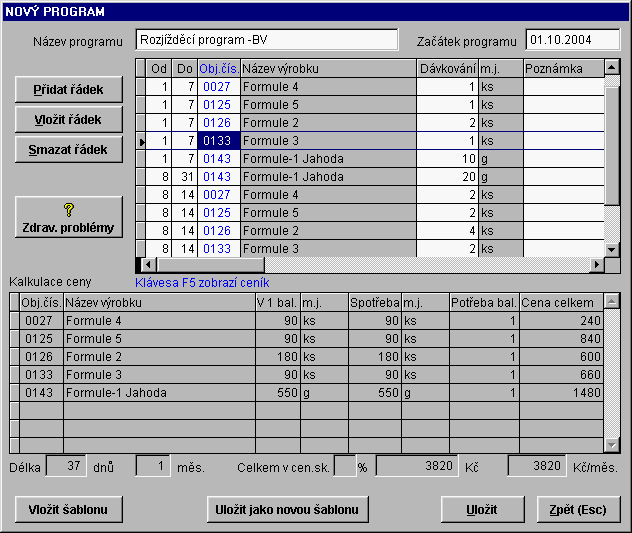Click 0126 in Kalkulace ceny table

(42, 357)
